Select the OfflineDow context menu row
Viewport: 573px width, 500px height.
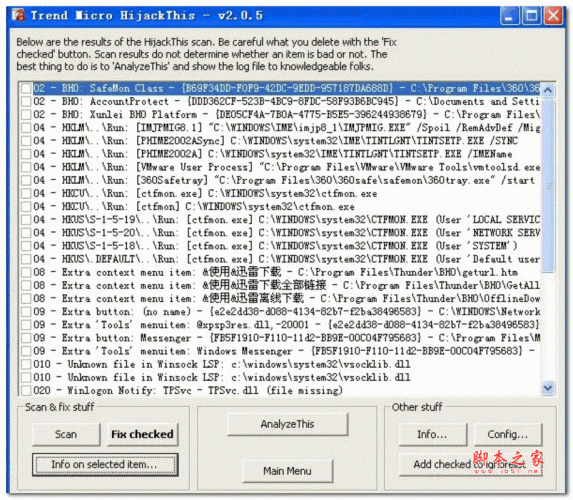[x=286, y=299]
